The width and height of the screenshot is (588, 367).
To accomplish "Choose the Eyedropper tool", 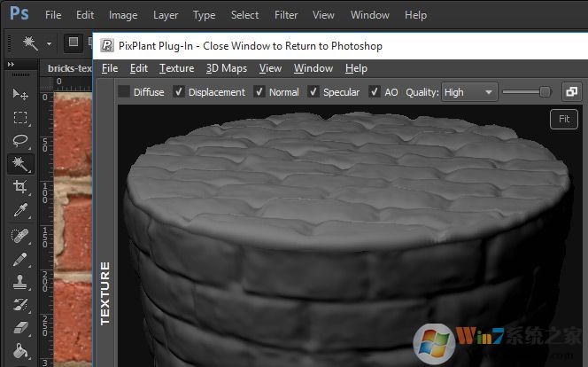I will [x=19, y=210].
